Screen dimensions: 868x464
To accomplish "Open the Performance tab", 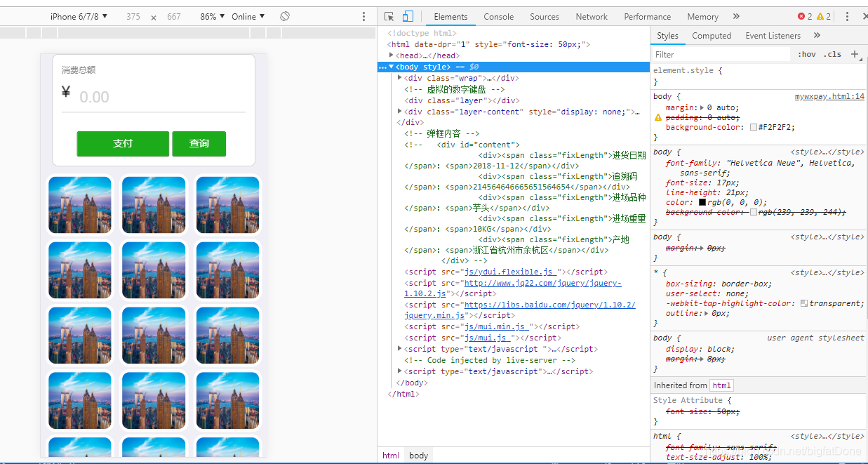I will [647, 16].
